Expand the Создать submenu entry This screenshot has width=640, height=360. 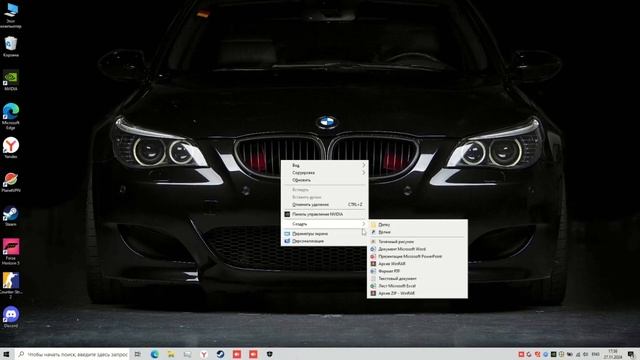pyautogui.click(x=324, y=224)
